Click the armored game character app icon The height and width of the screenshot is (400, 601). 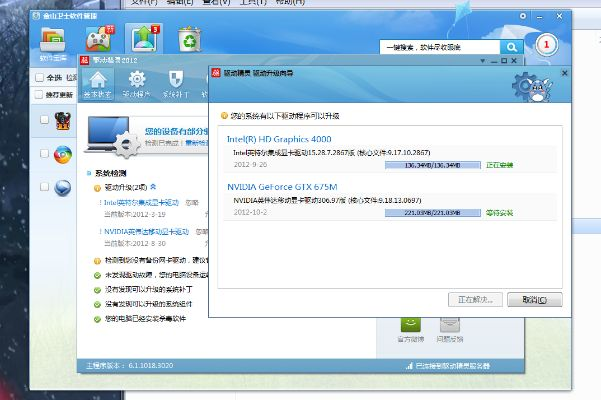(63, 121)
